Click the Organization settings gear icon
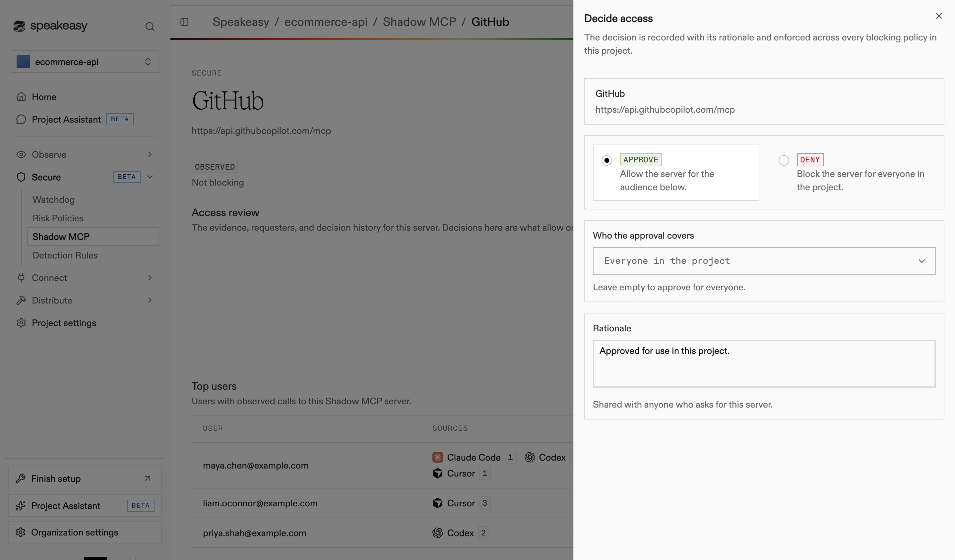The height and width of the screenshot is (560, 955). [x=21, y=532]
